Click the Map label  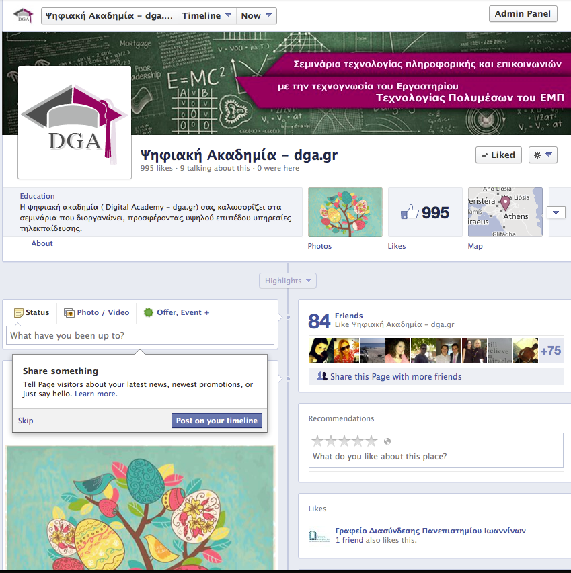[x=475, y=246]
